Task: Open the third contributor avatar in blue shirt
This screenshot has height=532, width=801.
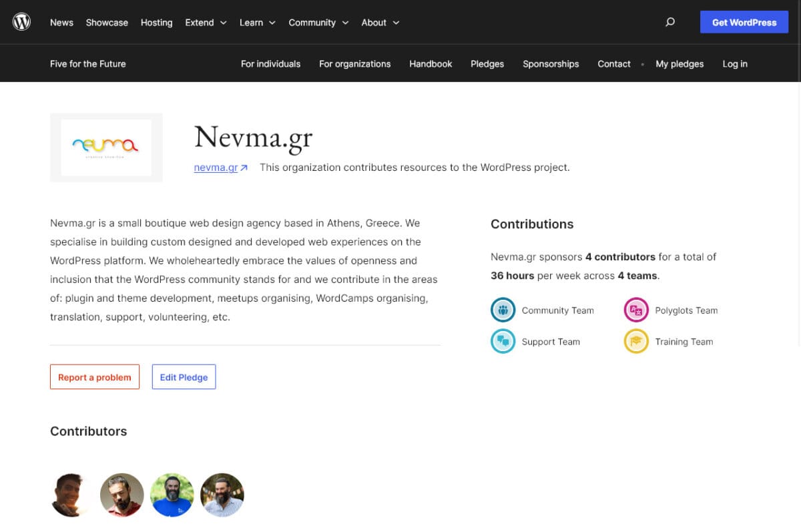Action: pyautogui.click(x=172, y=495)
